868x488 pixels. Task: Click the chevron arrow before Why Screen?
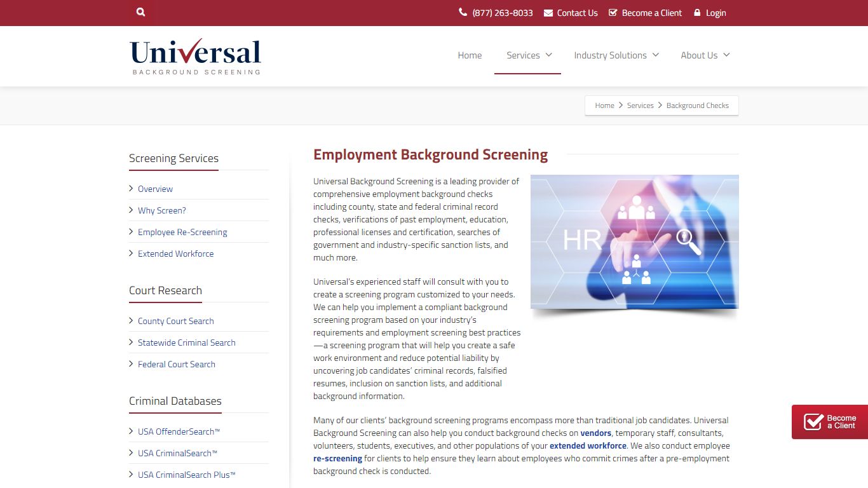coord(131,210)
